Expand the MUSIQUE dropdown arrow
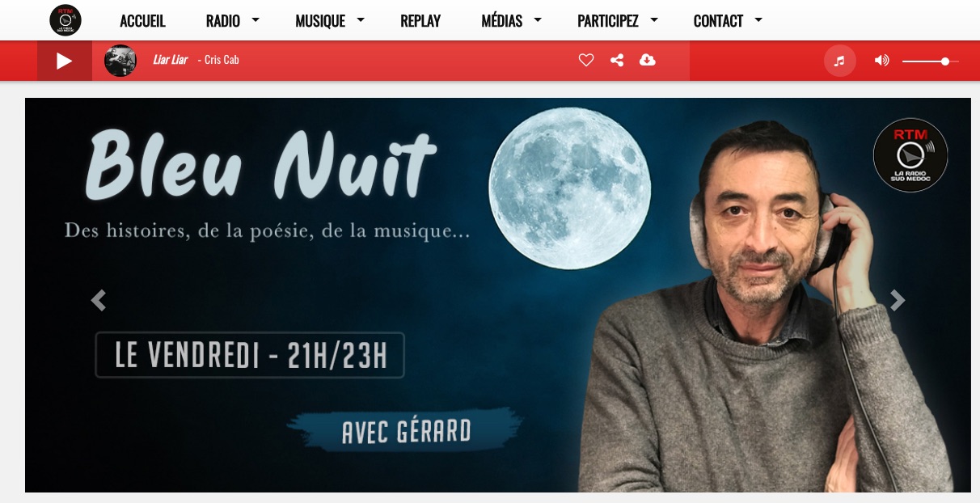Screen dimensions: 980x503 click(x=361, y=20)
